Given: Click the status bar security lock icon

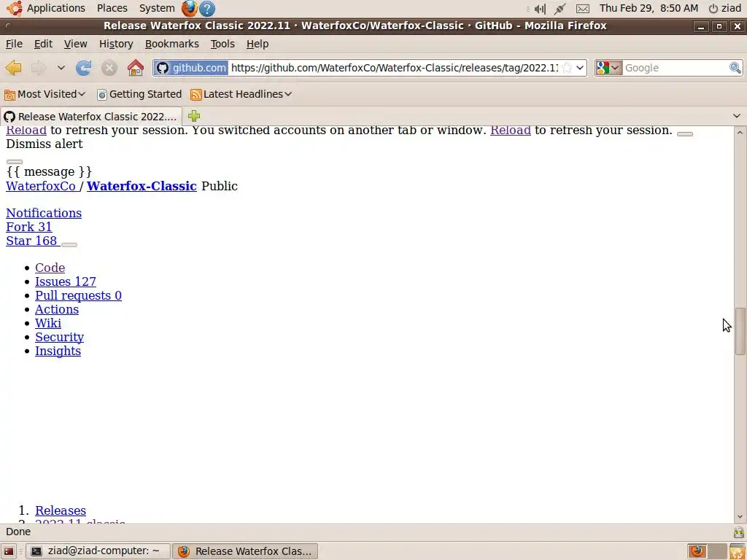Looking at the screenshot, I should pyautogui.click(x=738, y=532).
